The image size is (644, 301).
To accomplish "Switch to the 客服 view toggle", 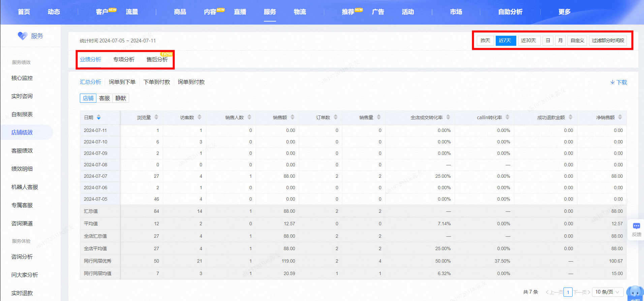I will 104,98.
